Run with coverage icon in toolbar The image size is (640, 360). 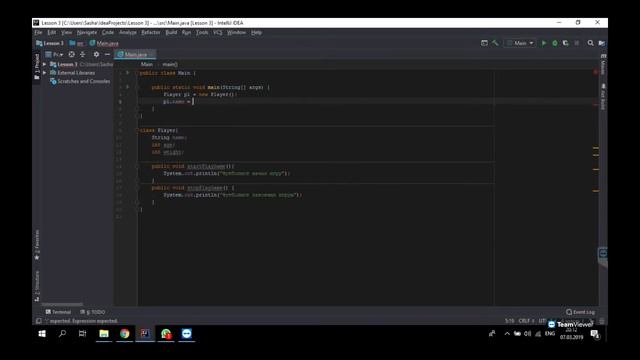coord(565,43)
